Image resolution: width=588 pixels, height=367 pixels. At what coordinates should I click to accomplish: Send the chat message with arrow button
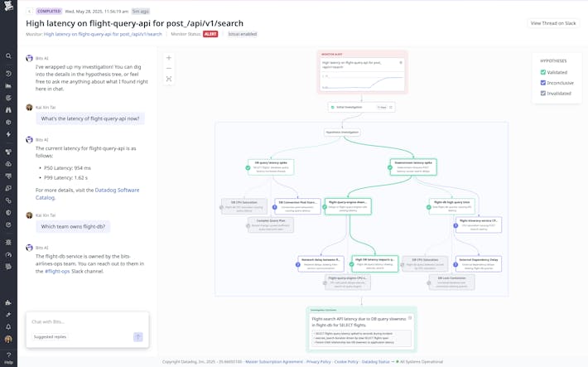[x=137, y=337]
